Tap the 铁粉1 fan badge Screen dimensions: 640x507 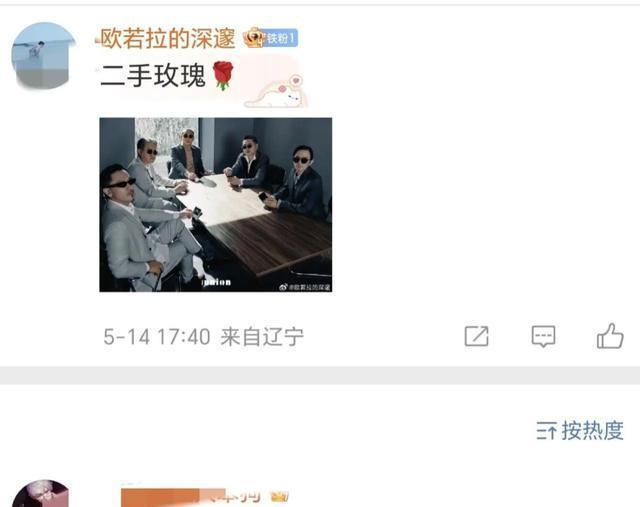pos(281,38)
